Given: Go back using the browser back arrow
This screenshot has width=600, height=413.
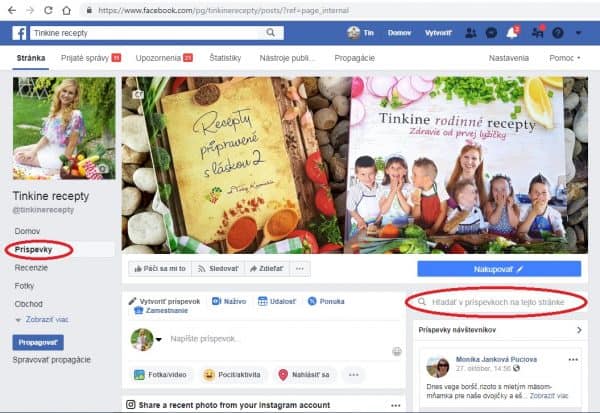Looking at the screenshot, I should click(x=12, y=10).
